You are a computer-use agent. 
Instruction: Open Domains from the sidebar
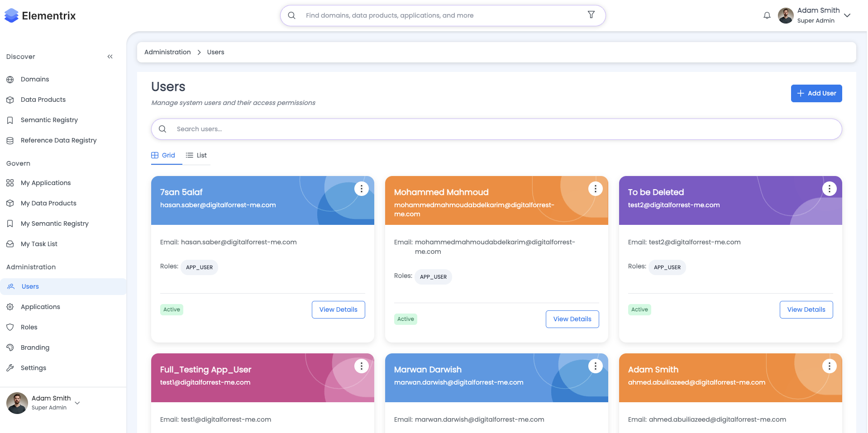(35, 79)
